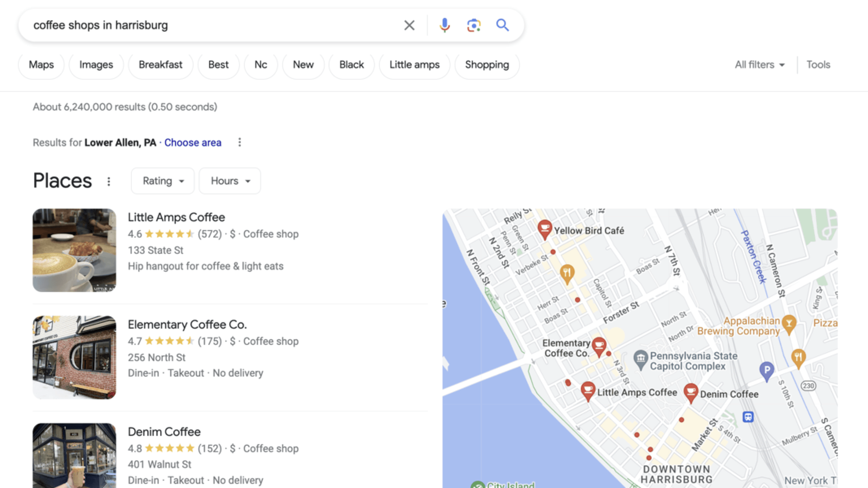Select the Yellow Bird Café map pin
868x488 pixels.
[x=545, y=229]
